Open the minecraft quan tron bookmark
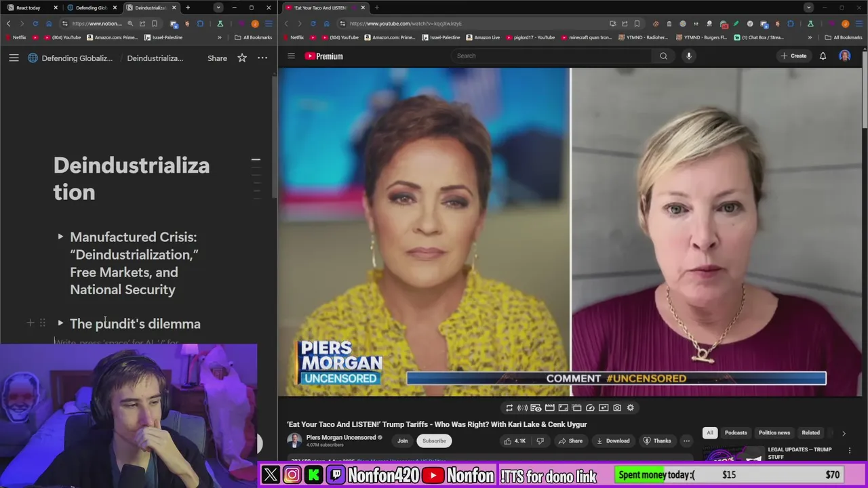Screen dimensions: 868x488 point(586,37)
